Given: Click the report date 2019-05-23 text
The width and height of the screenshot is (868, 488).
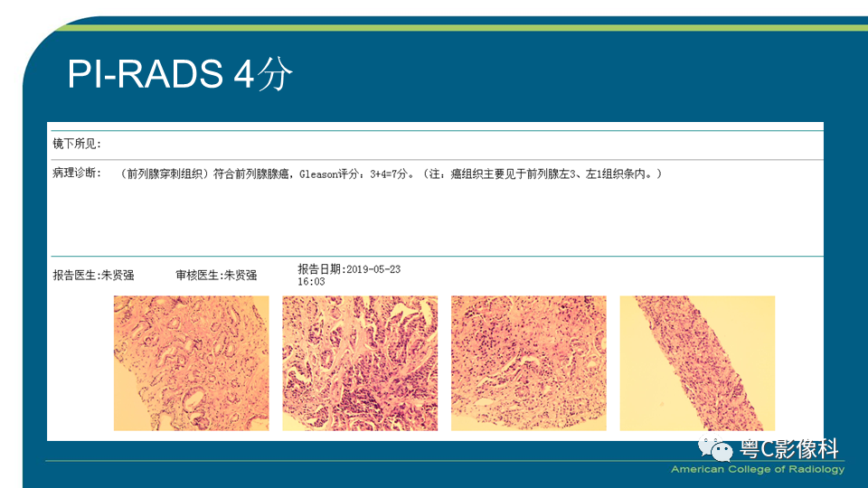Looking at the screenshot, I should point(349,269).
